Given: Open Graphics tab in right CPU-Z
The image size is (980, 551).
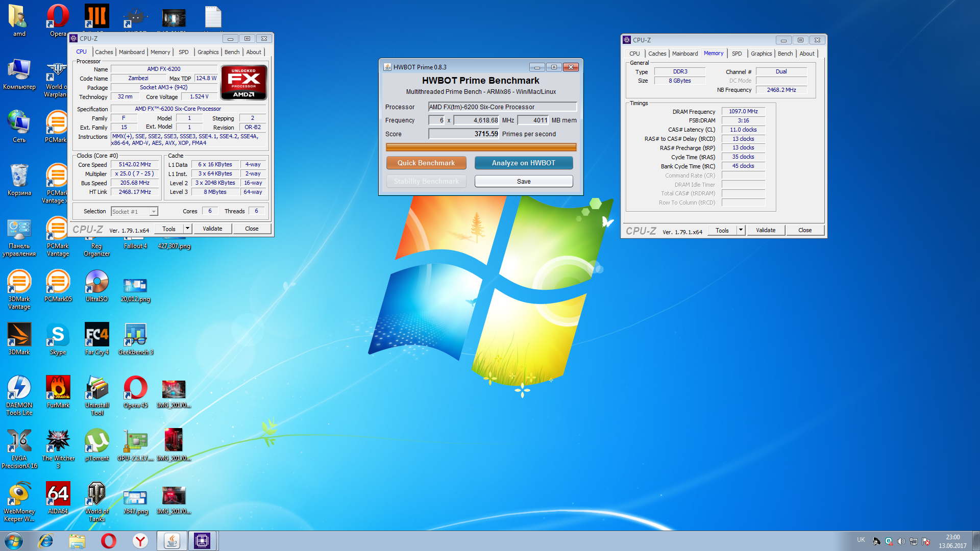Looking at the screenshot, I should point(761,54).
